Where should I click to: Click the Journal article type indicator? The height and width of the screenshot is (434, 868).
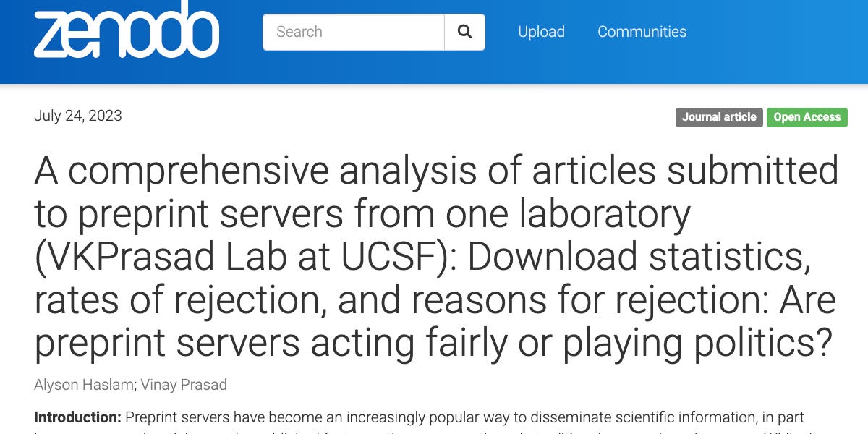(719, 117)
